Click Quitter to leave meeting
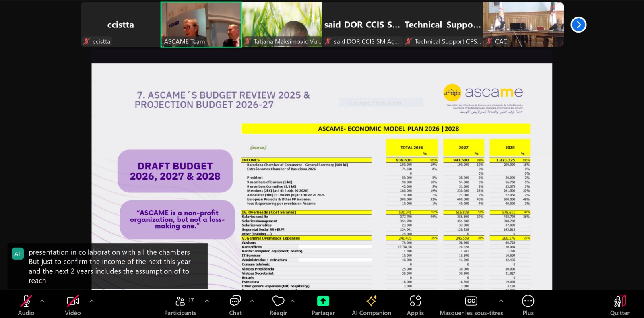The width and height of the screenshot is (644, 318). 619,306
